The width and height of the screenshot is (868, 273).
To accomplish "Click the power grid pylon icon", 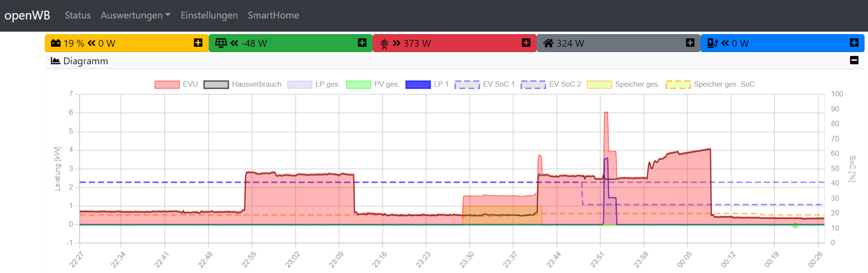I will [x=384, y=44].
